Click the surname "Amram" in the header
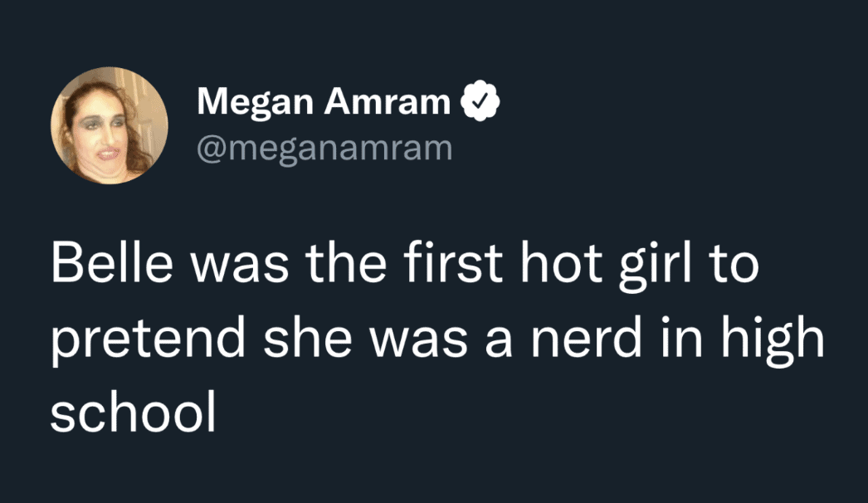 pyautogui.click(x=387, y=103)
